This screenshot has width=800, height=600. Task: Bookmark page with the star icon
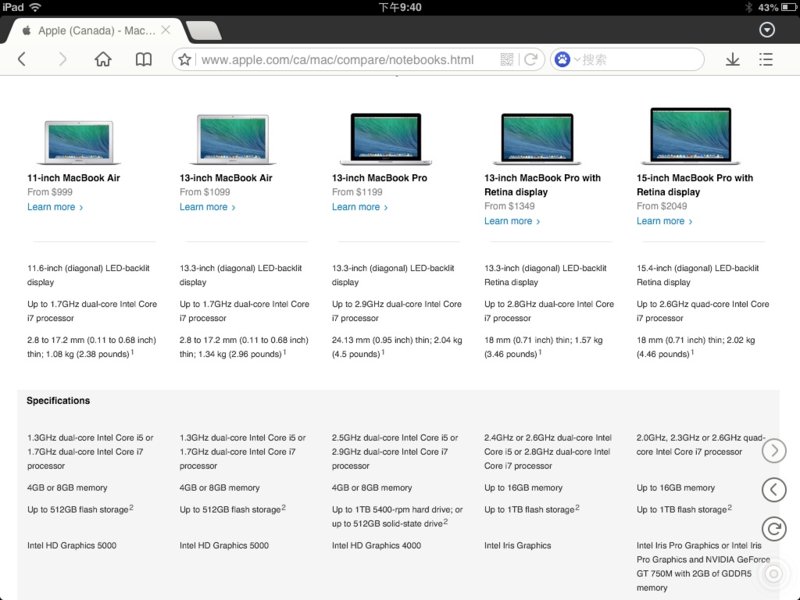click(x=185, y=60)
